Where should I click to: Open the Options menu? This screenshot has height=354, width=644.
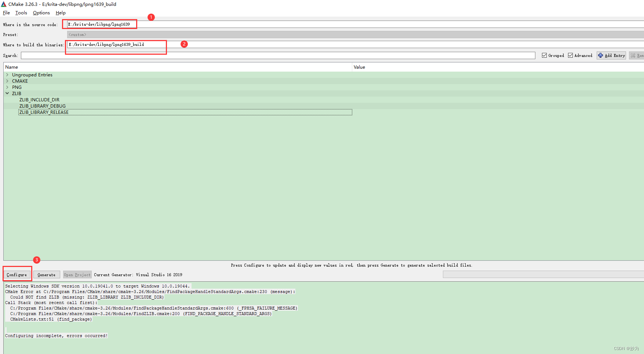tap(41, 13)
